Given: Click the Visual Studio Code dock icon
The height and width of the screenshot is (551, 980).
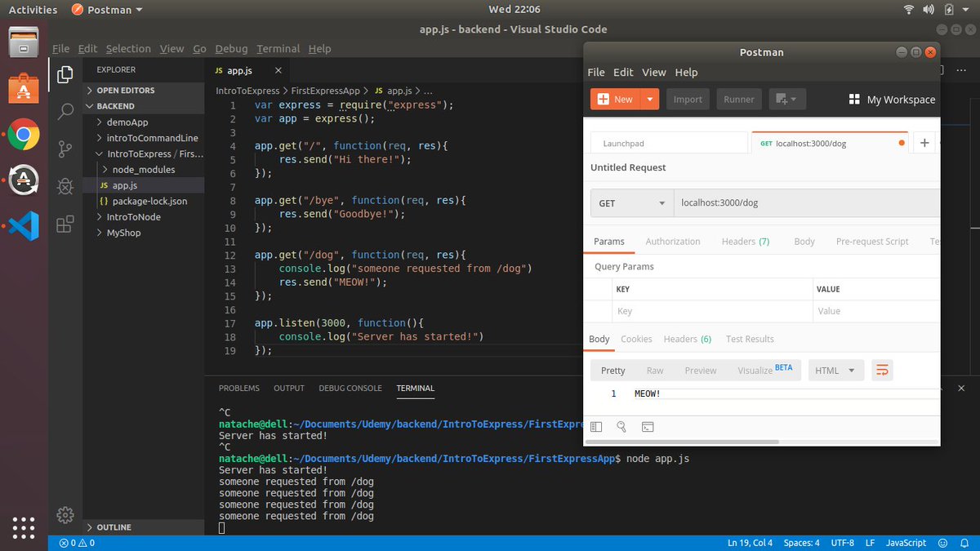Looking at the screenshot, I should (24, 225).
